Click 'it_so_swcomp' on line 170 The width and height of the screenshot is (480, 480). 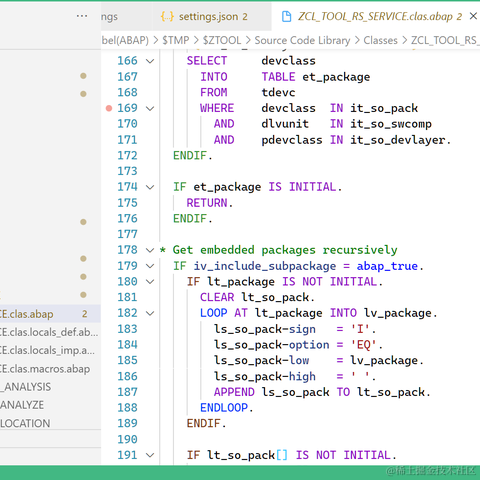391,124
